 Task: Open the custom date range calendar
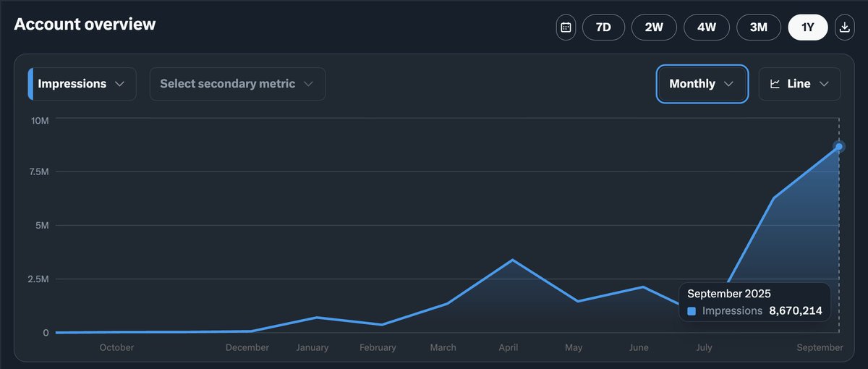point(566,27)
